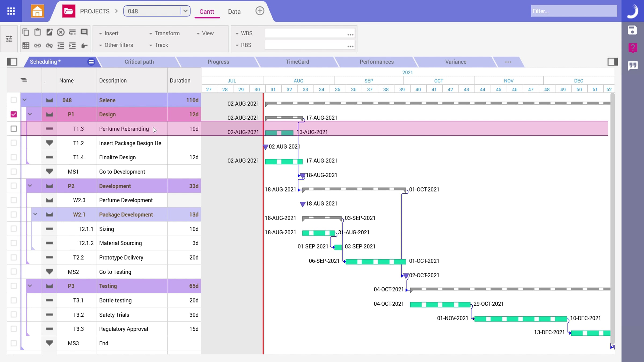The width and height of the screenshot is (644, 362).
Task: Show more view tabs with ellipsis
Action: coord(508,62)
